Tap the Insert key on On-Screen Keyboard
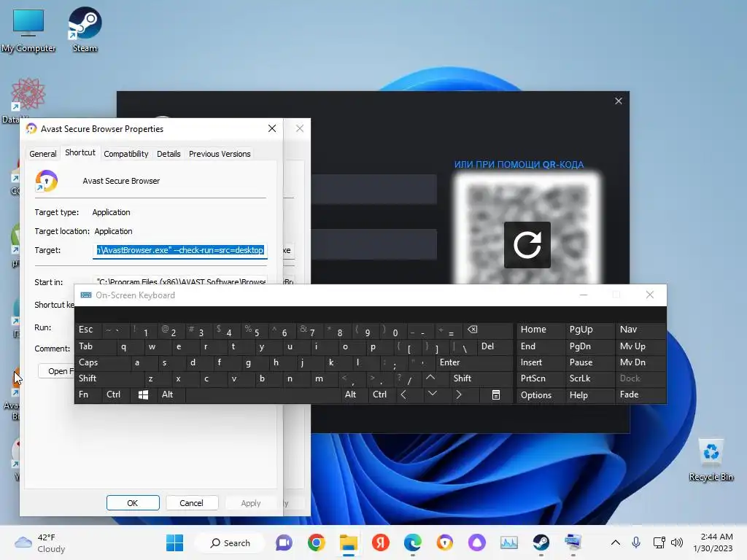Viewport: 747px width, 560px height. click(x=541, y=363)
